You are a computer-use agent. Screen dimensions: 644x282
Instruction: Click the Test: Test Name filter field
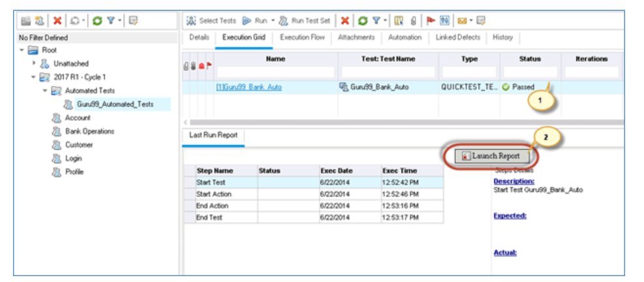[388, 72]
